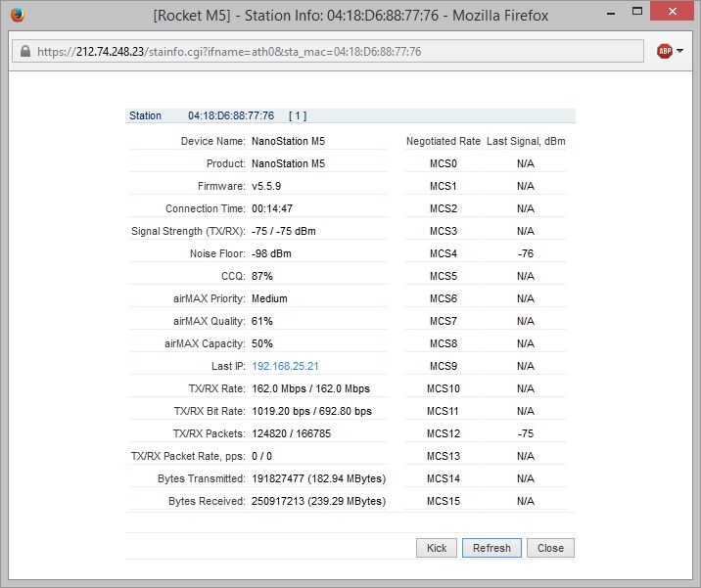Click the MCS8 rate label
The height and width of the screenshot is (588, 701).
click(x=444, y=343)
